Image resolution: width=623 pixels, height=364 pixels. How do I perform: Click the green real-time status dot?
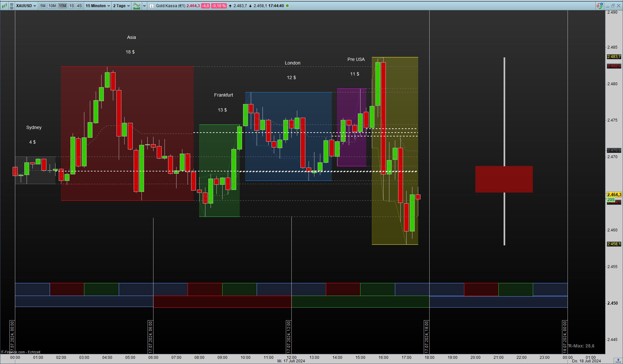[287, 6]
